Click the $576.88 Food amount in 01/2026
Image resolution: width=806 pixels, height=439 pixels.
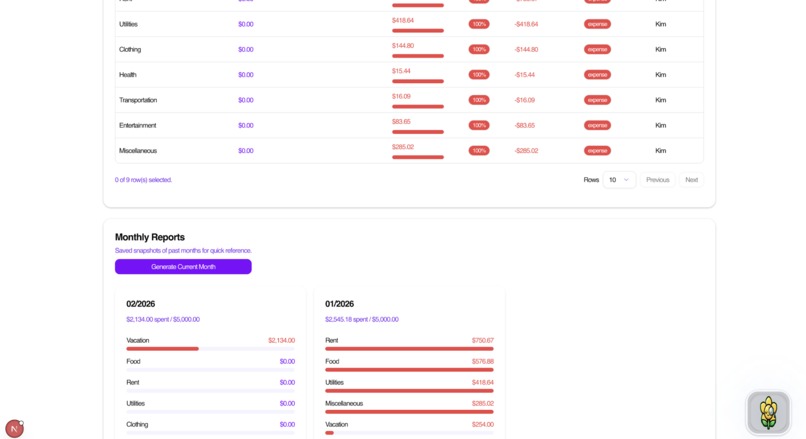[x=483, y=361]
